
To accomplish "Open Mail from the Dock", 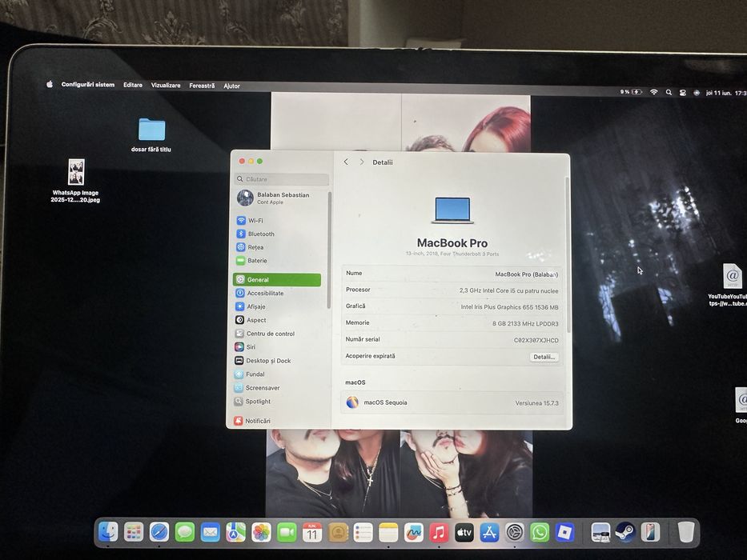I will coord(210,532).
